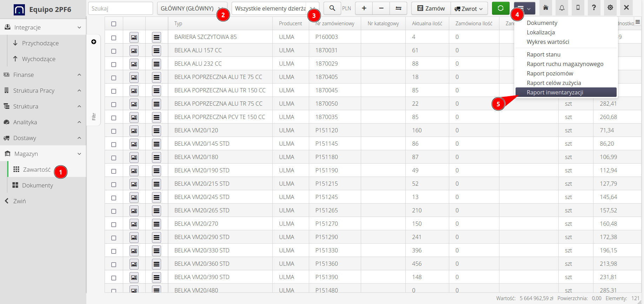This screenshot has height=304, width=644.
Task: Open the Wszystkie elementy dzierżawione dropdown
Action: point(275,8)
